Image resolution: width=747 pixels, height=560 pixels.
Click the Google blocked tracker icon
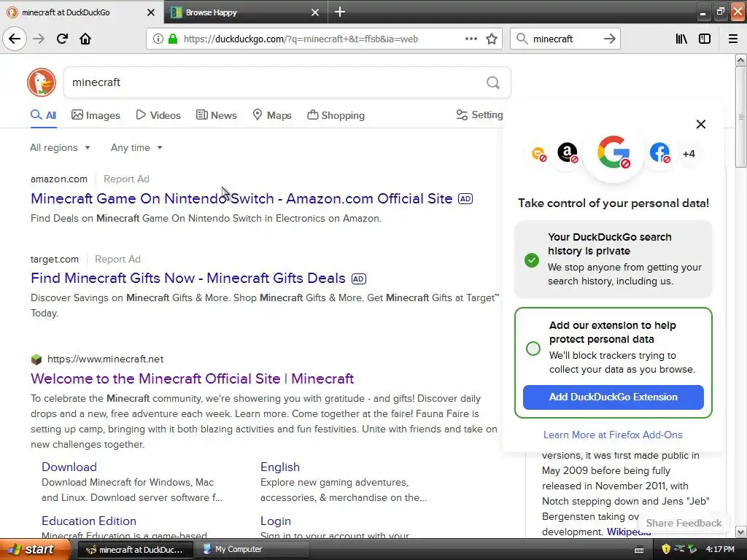[614, 152]
